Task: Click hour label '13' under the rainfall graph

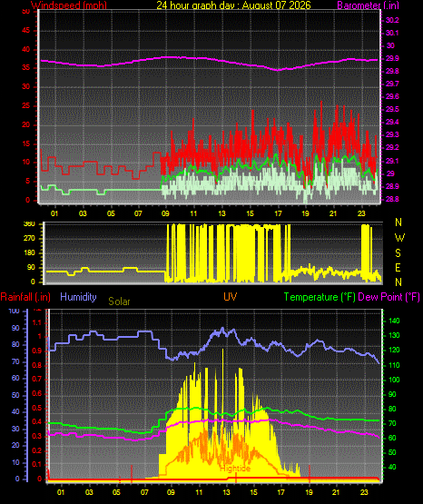Action: point(226,492)
